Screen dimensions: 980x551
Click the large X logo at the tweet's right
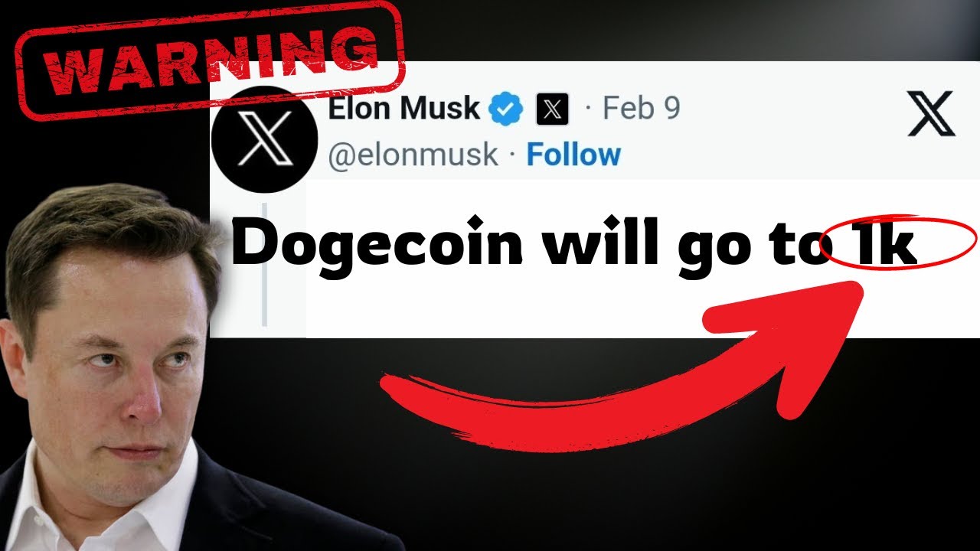[931, 113]
